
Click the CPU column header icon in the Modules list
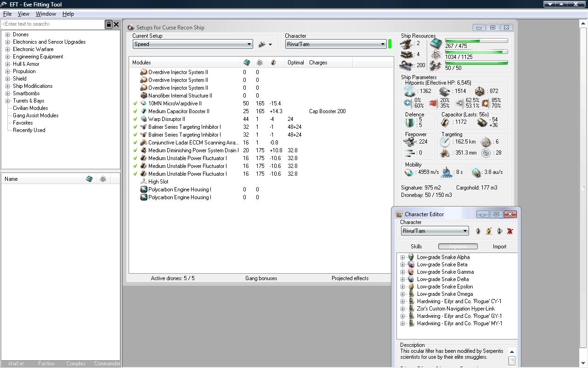247,63
